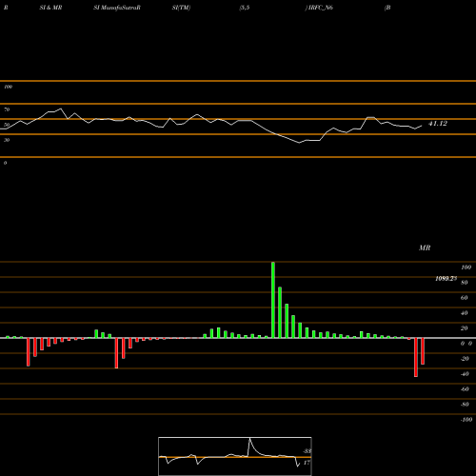476x476 pixels.
Task: Click the '-40' axis label on MR chart
Action: (x=465, y=374)
